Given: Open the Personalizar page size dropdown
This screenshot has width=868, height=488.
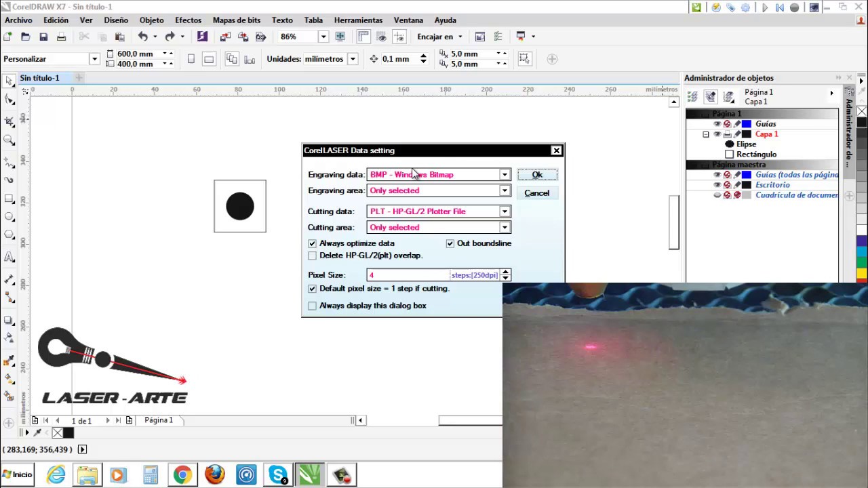Looking at the screenshot, I should pos(94,59).
